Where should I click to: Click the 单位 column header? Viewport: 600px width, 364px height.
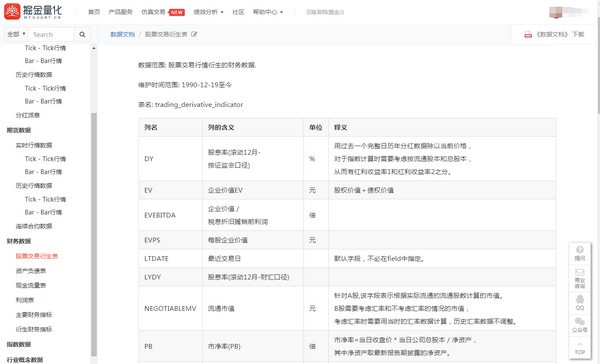coord(316,127)
